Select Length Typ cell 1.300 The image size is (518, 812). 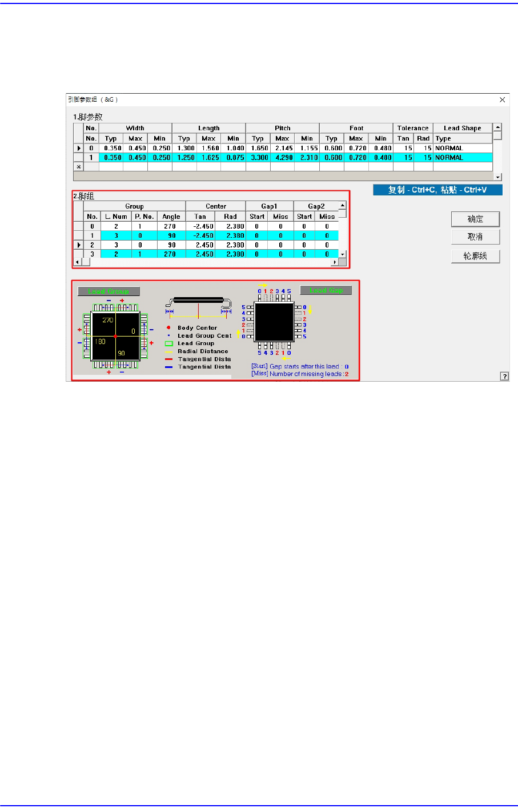coord(184,148)
